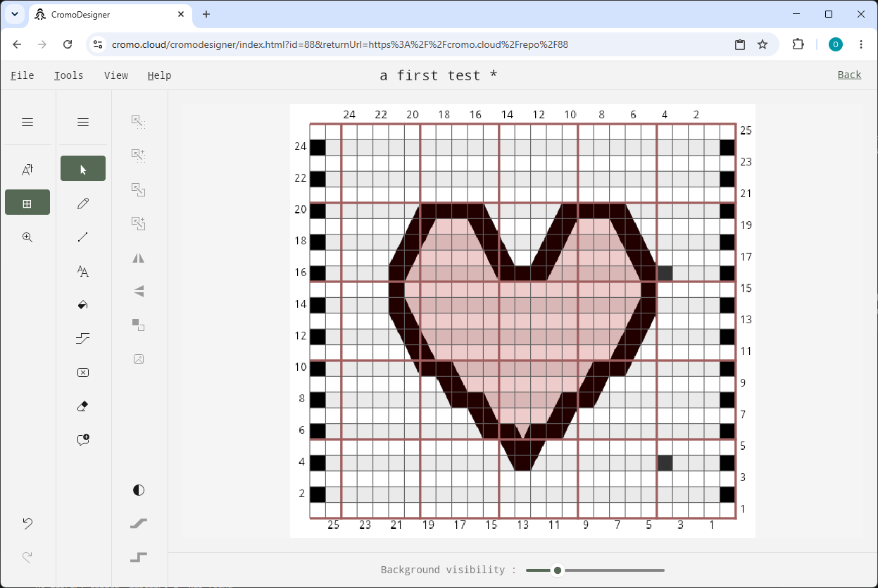Viewport: 878px width, 588px height.
Task: Choose the eraser tool
Action: [83, 406]
